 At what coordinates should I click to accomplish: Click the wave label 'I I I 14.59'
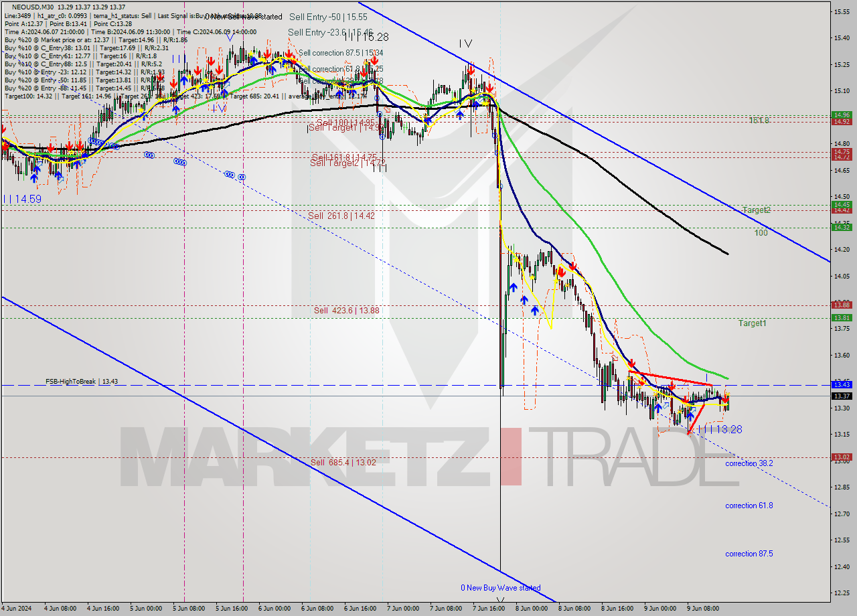click(23, 199)
